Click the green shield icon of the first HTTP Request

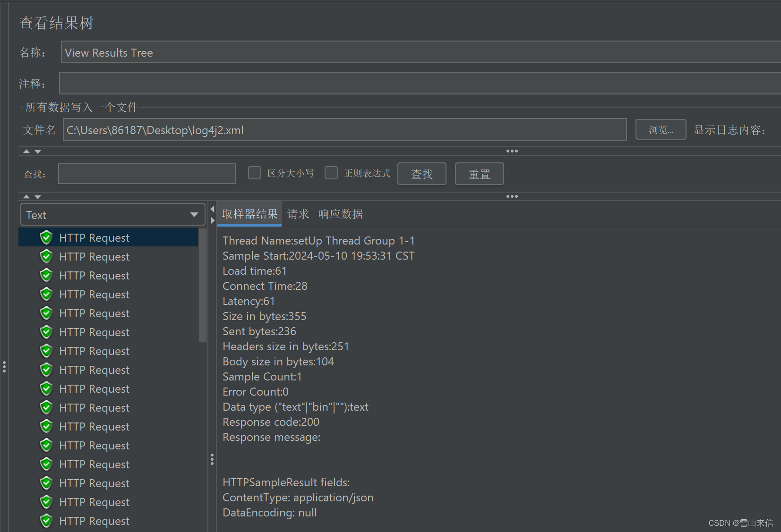[x=46, y=237]
